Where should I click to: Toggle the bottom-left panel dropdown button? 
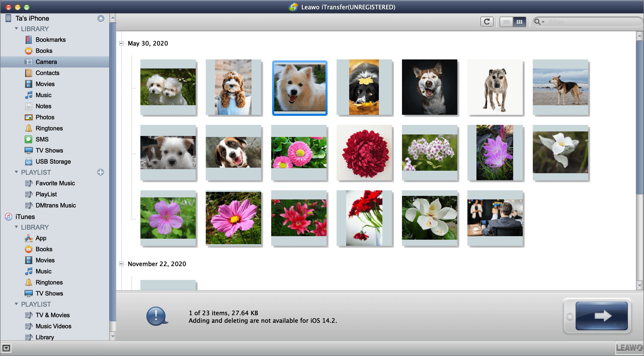pos(6,348)
